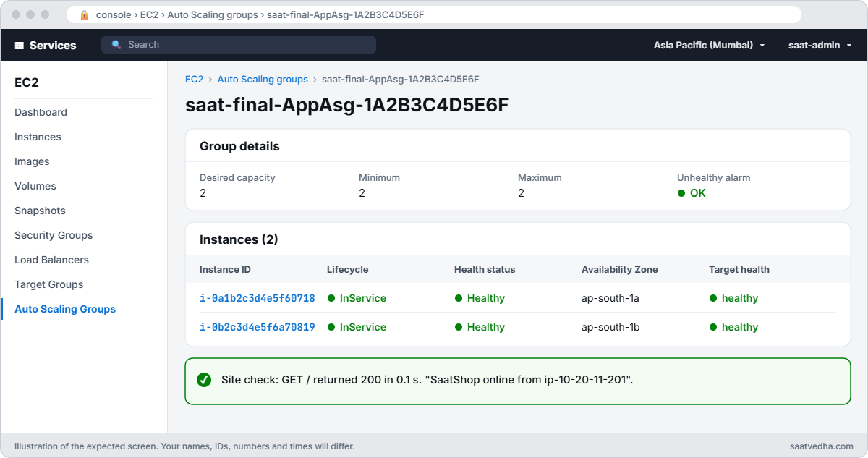Click Healthy status in the ap-south-1a row
The width and height of the screenshot is (868, 458).
[x=480, y=298]
